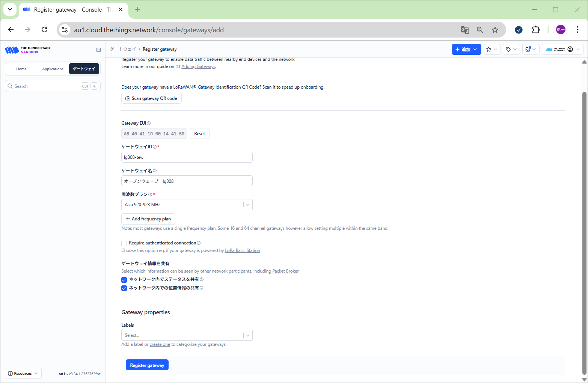Screen dimensions: 588x383
Task: Expand the Labels select dropdown
Action: tap(187, 335)
